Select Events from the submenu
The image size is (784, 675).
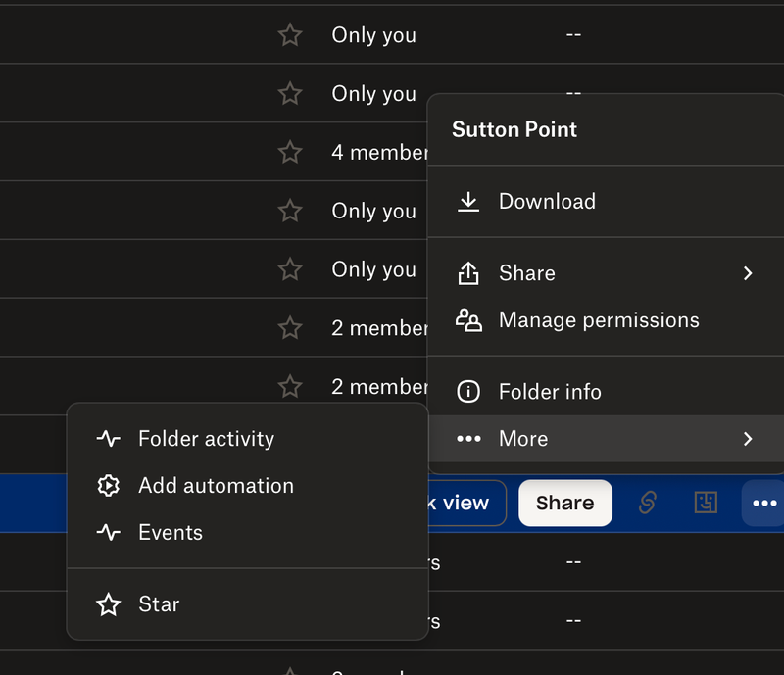coord(171,533)
